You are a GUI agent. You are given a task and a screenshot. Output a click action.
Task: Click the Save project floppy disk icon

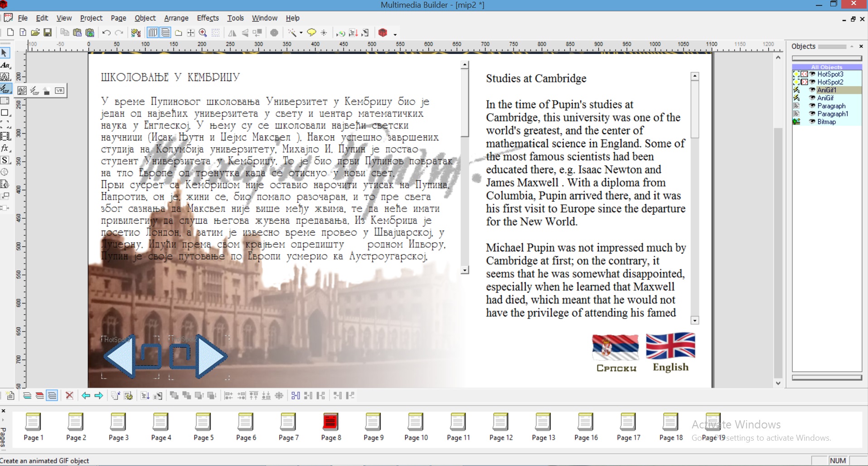[47, 33]
